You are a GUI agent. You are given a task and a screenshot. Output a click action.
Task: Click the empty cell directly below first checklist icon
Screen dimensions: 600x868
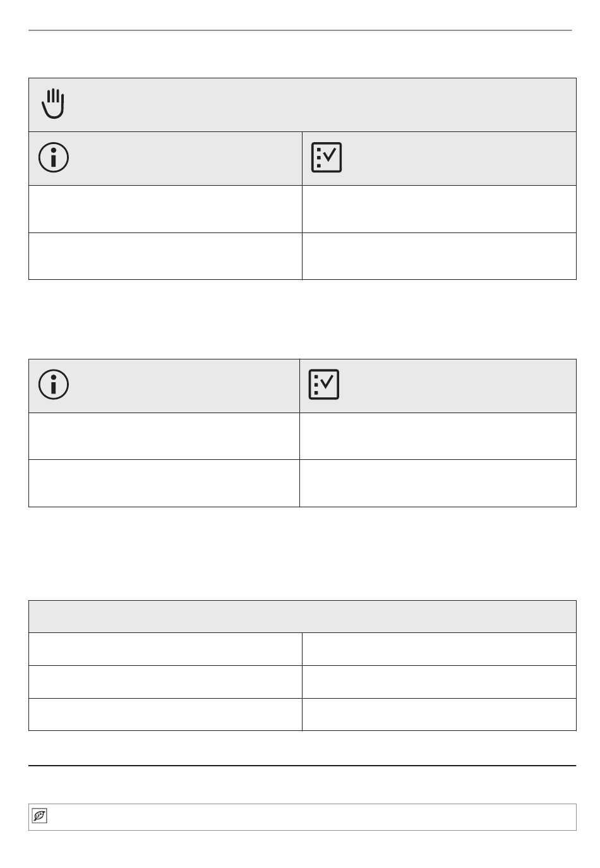click(439, 209)
